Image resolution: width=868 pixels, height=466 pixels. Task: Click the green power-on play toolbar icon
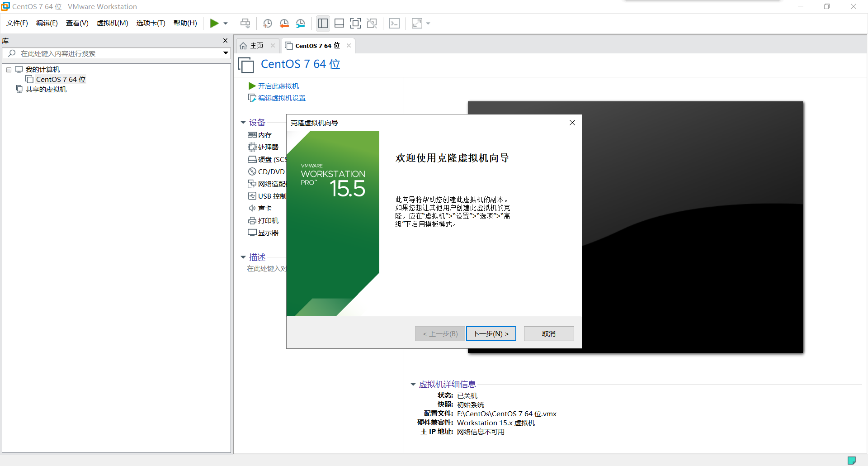click(x=214, y=23)
